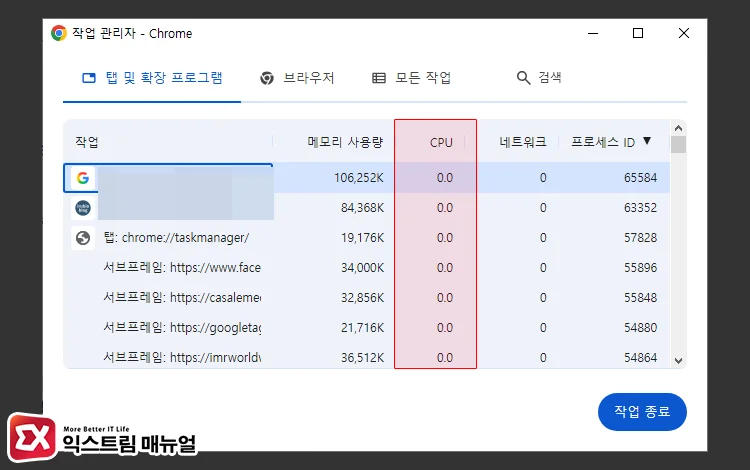Click process ID 55896
750x470 pixels.
point(640,268)
